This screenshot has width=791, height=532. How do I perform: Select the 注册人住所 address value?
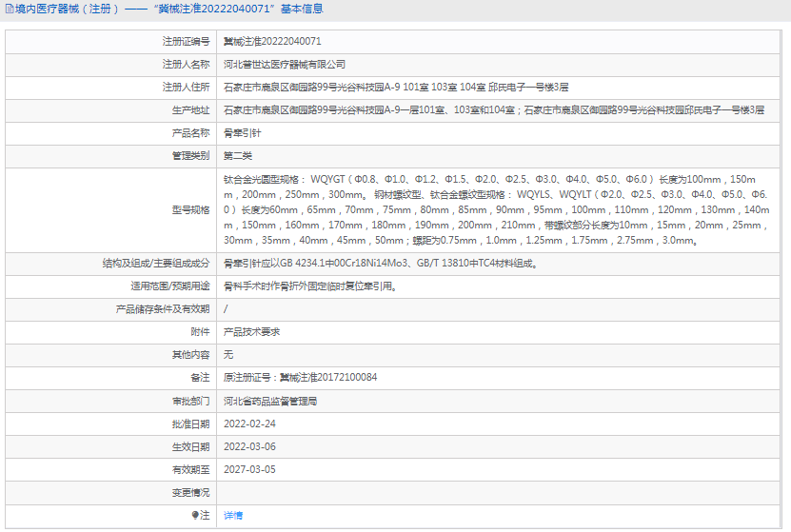pos(396,88)
